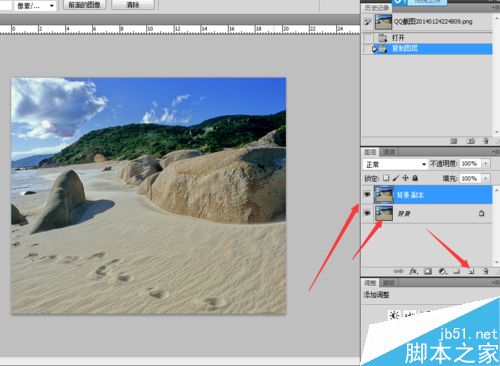Click the 前面的图像 button
The width and height of the screenshot is (500, 366).
(85, 5)
